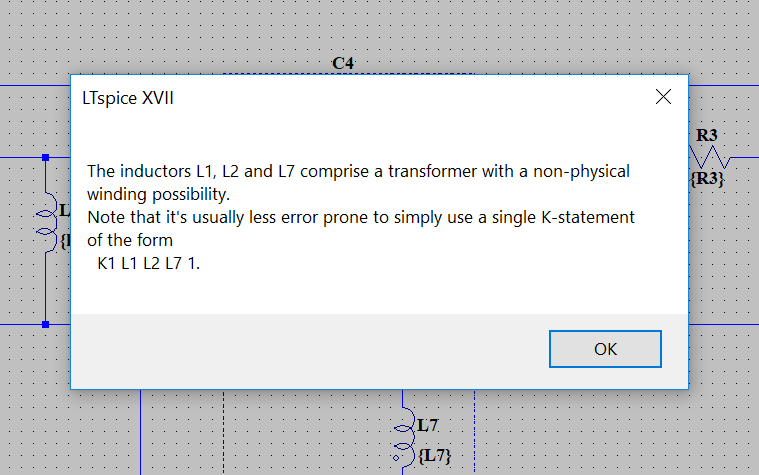
Task: Click the phase dot on L7 inductor
Action: click(396, 458)
